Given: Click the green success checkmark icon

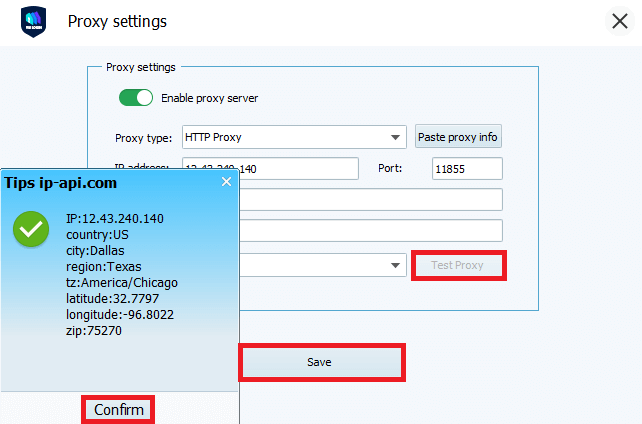Looking at the screenshot, I should [32, 231].
